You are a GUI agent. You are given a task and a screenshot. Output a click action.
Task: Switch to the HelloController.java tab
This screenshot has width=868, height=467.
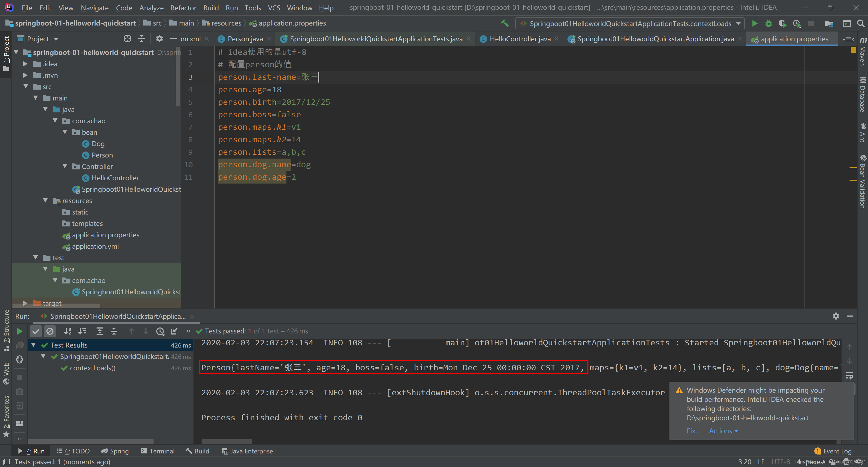pos(520,39)
